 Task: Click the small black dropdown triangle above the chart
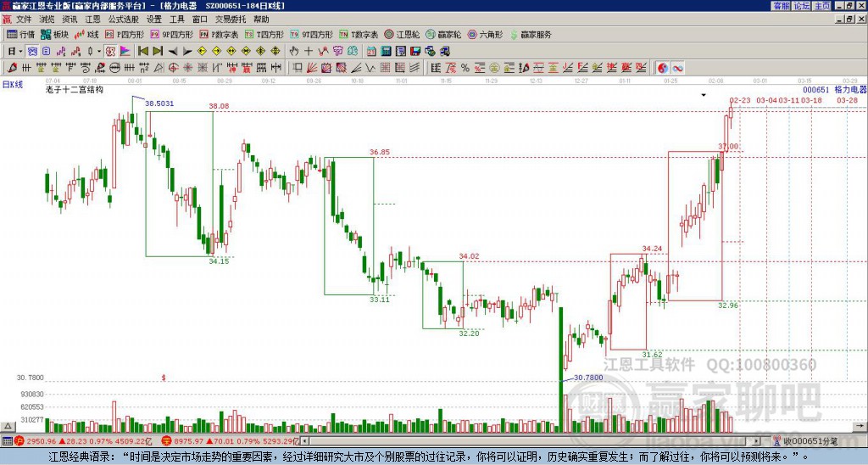(x=704, y=95)
